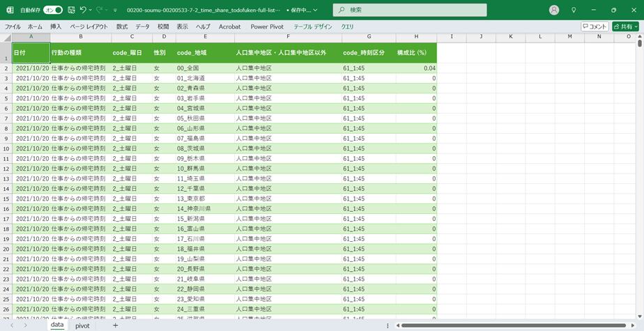Viewport: 644px width, 331px height.
Task: Open the Comments button
Action: coord(595,26)
